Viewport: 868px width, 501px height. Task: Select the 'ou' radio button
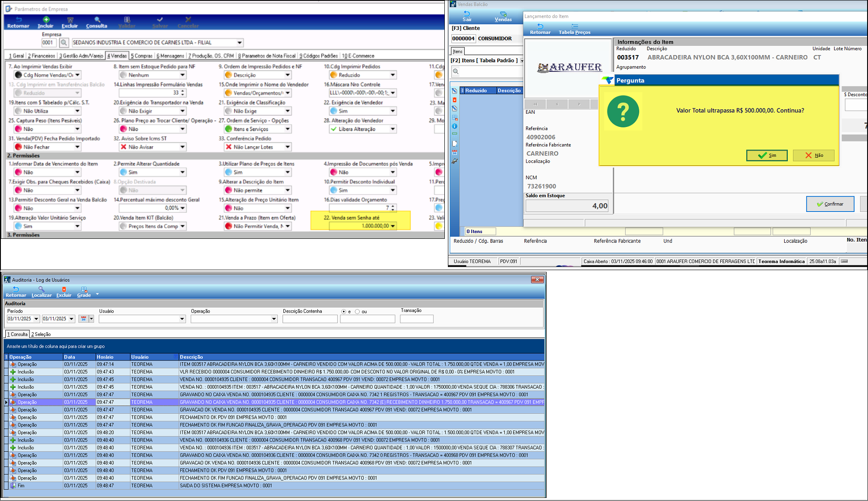[357, 312]
